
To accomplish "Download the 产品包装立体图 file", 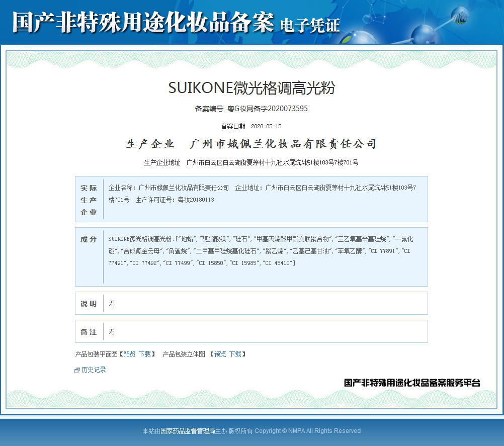I will coord(235,354).
